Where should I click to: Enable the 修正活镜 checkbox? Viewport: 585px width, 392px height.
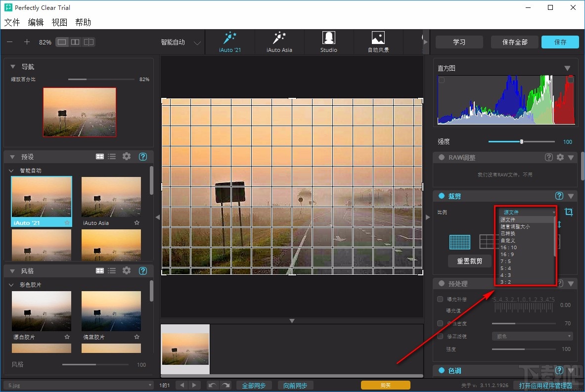pyautogui.click(x=440, y=336)
